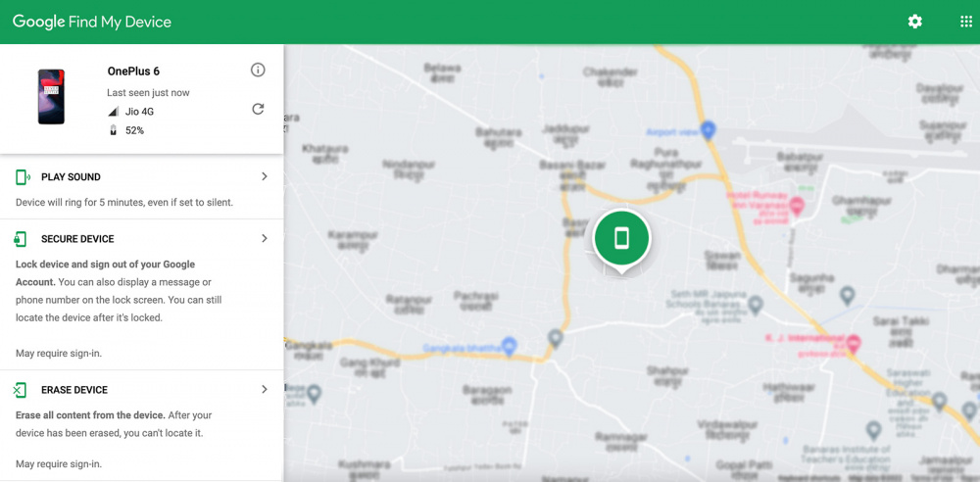Click the Secure Device lock icon
980x482 pixels.
click(x=22, y=239)
